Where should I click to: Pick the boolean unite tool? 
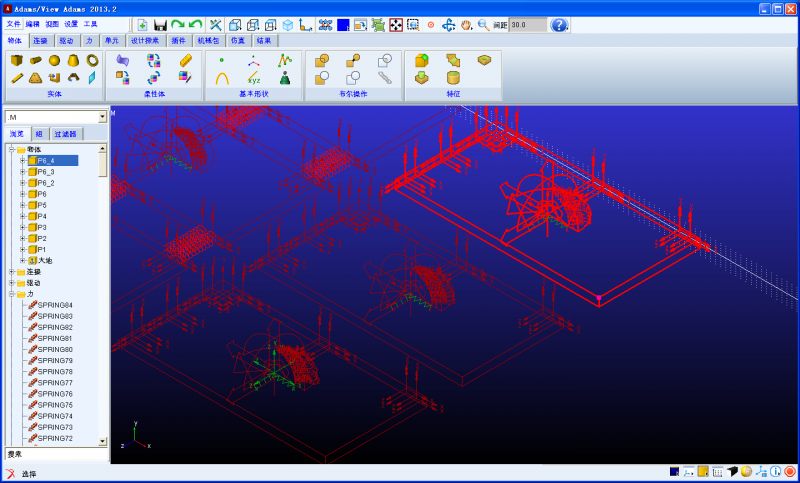pos(321,61)
